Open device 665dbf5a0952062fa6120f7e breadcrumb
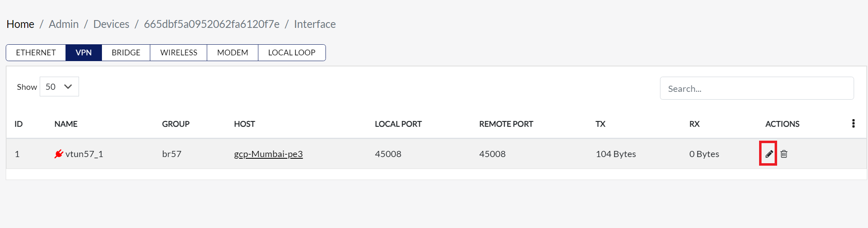Image resolution: width=868 pixels, height=228 pixels. point(212,24)
